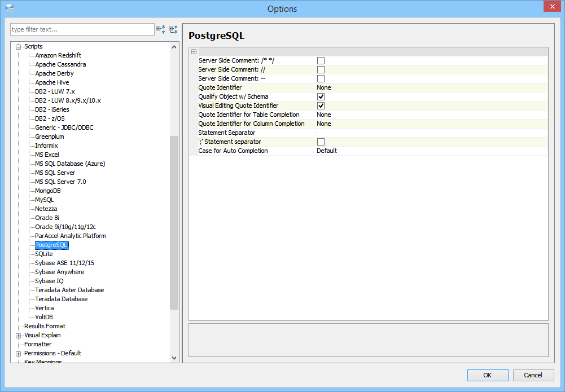Click the Options window app icon

click(10, 8)
